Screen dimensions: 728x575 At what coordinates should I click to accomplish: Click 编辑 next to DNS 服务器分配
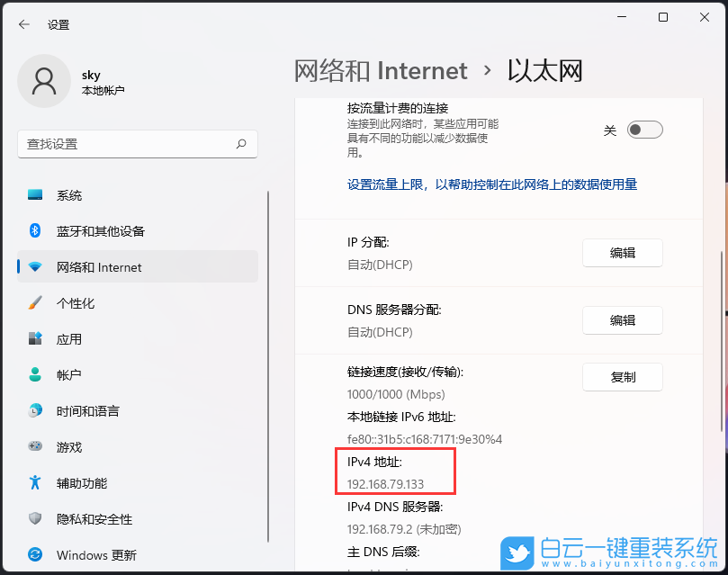[x=622, y=320]
